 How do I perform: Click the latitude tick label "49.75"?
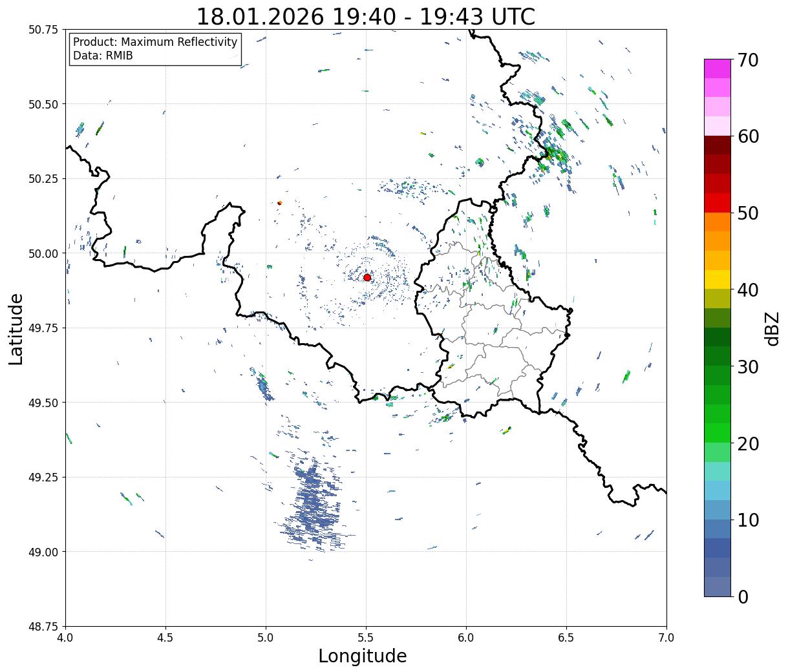43,328
